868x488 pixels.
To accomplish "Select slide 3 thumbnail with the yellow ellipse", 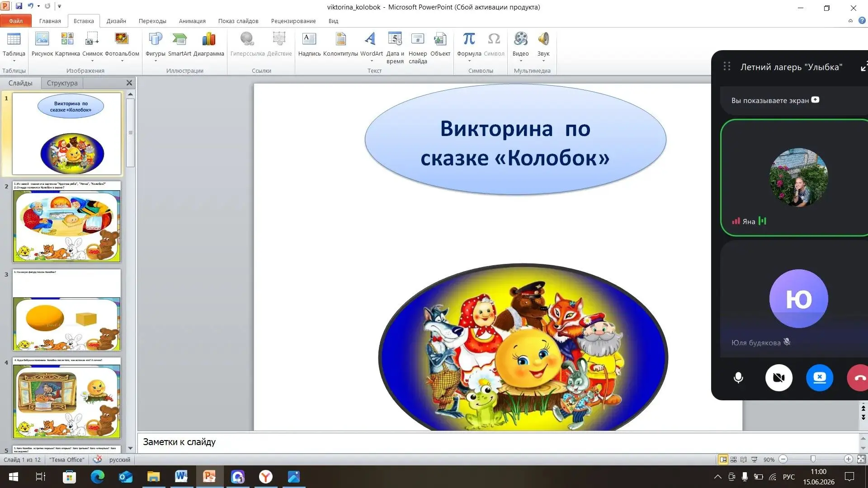I will 66,310.
